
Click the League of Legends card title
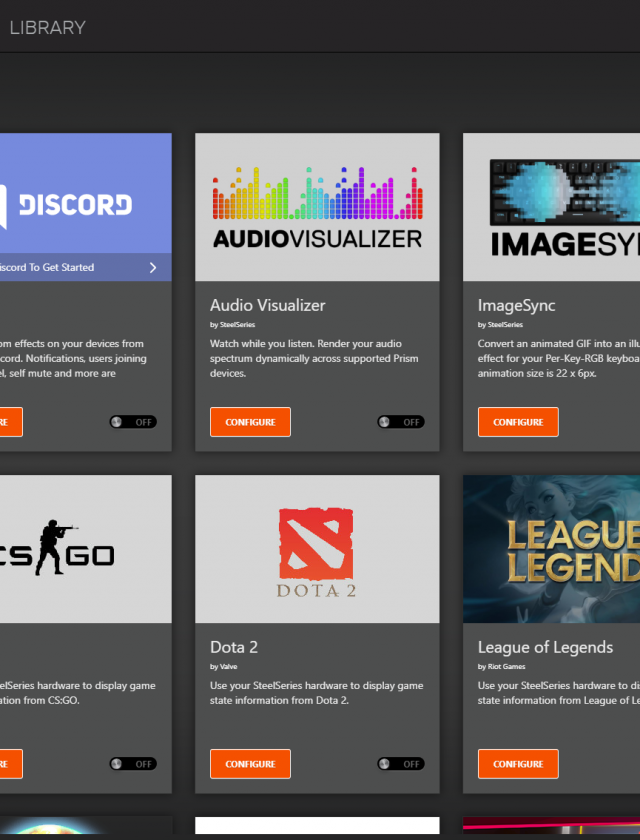coord(545,647)
